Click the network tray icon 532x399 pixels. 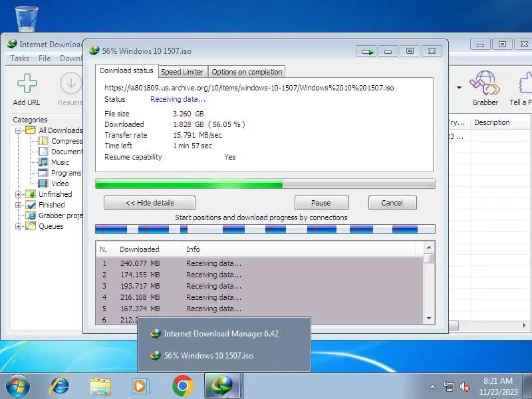(448, 386)
